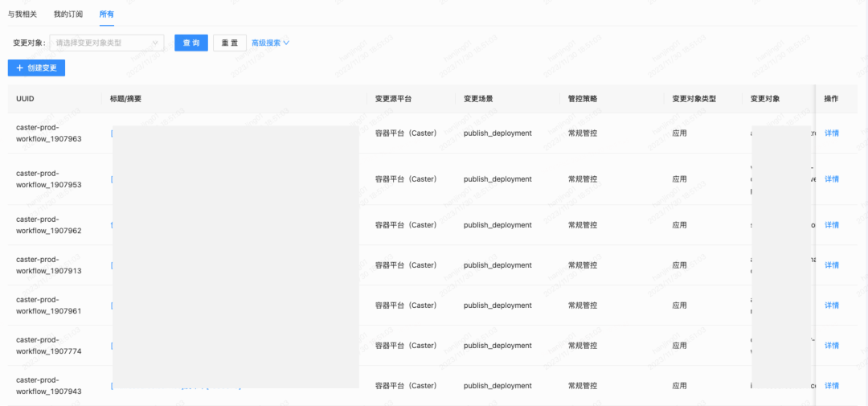
Task: Click the 标题/摘要 column header
Action: pos(125,99)
